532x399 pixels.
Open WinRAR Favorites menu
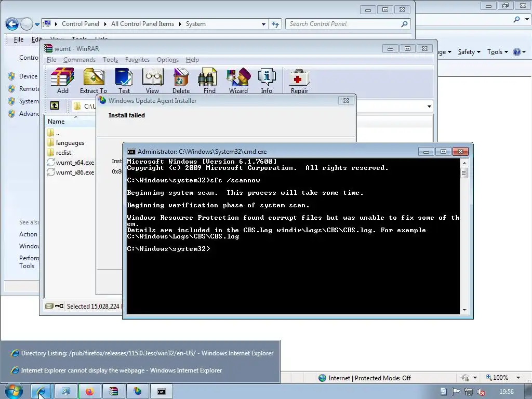(x=137, y=60)
